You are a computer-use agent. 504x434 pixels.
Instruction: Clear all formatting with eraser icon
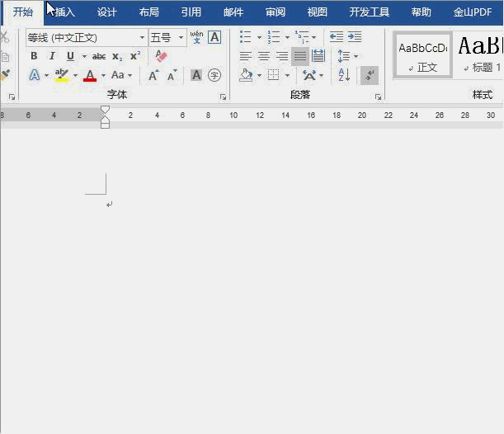tap(161, 56)
